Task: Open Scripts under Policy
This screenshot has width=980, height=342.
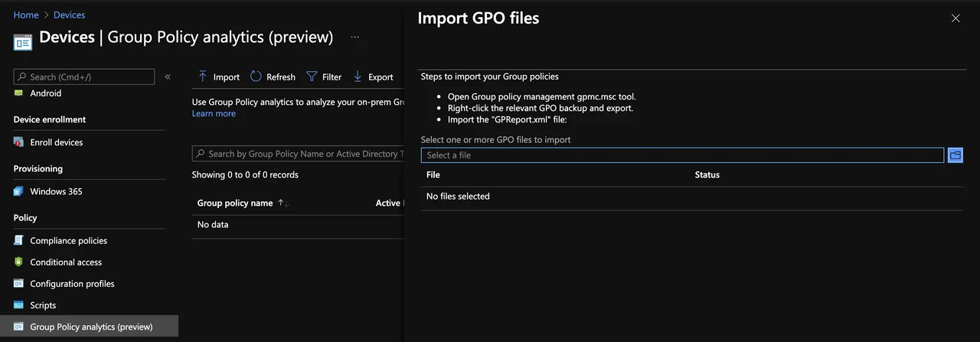Action: point(43,305)
